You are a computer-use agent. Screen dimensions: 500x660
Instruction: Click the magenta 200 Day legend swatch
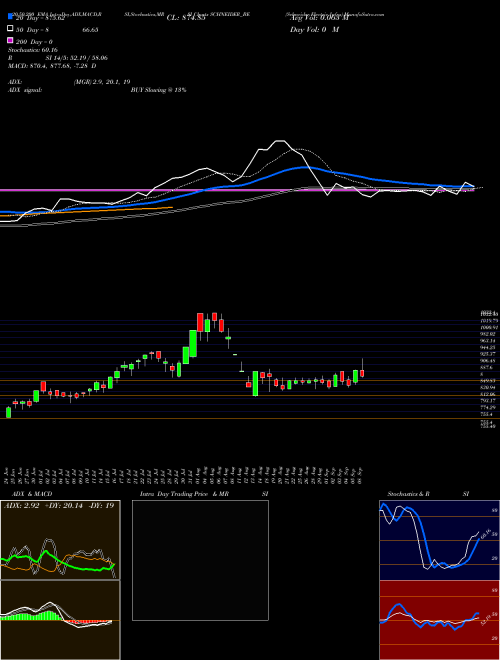pos(10,40)
